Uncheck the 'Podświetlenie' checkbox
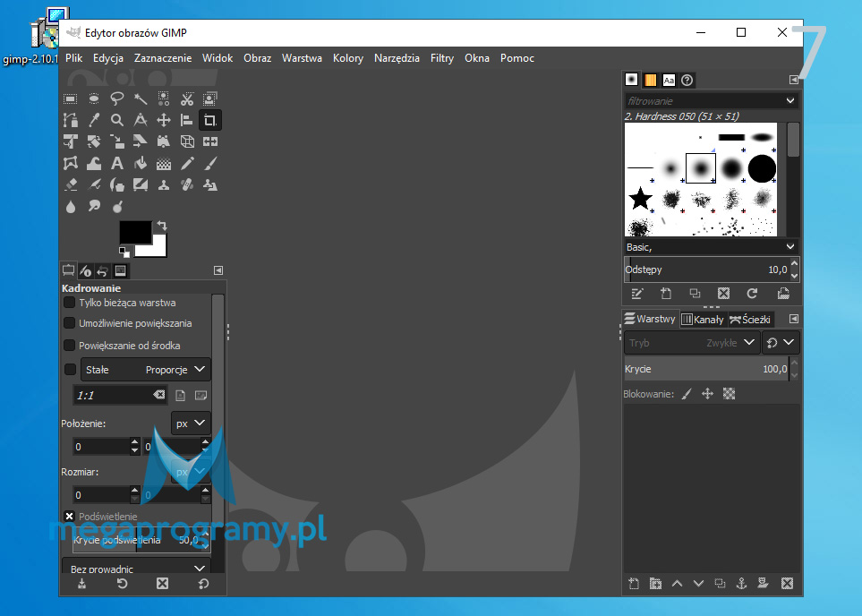This screenshot has width=862, height=616. point(69,517)
